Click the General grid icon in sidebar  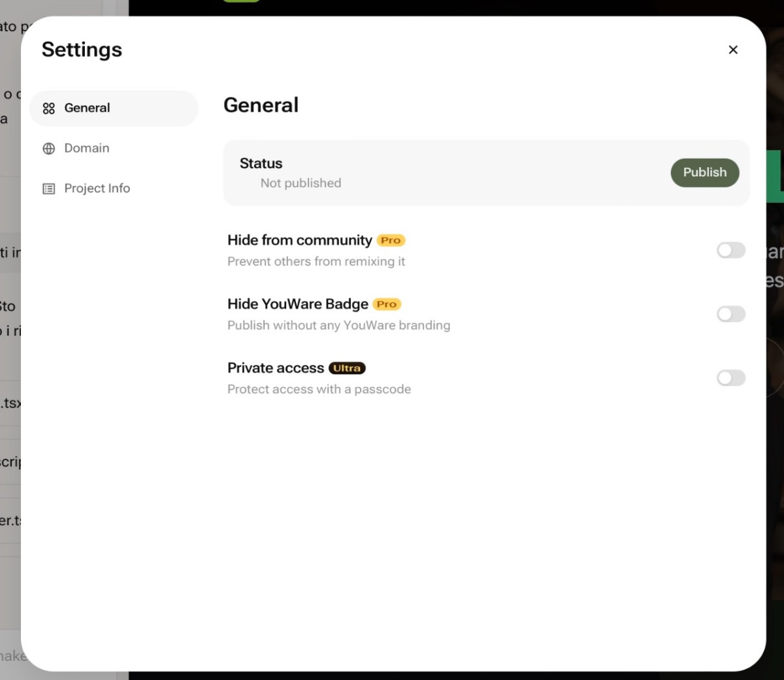pos(49,108)
